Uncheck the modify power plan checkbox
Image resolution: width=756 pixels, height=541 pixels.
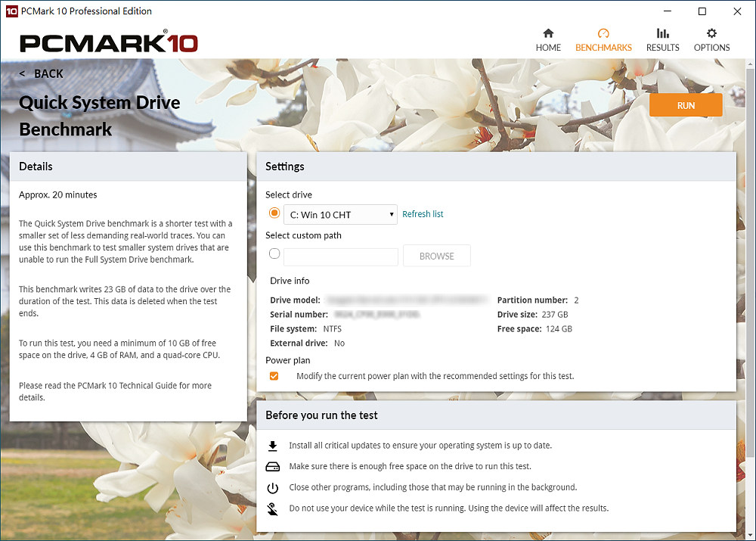[x=274, y=376]
